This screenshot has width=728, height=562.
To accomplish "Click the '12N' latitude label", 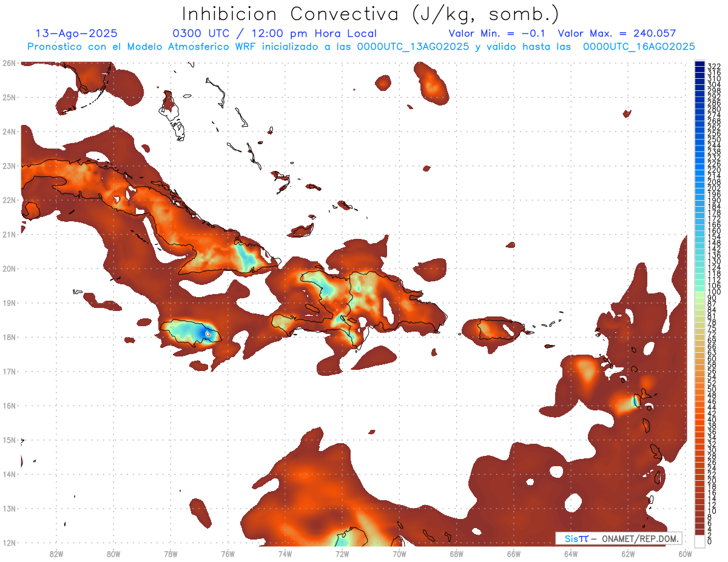I will click(8, 543).
